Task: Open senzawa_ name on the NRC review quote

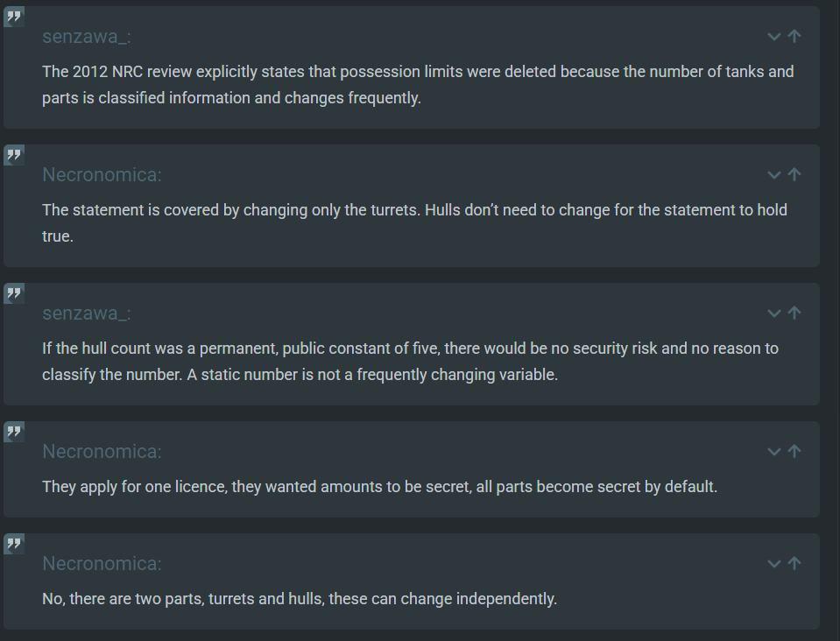Action: (87, 37)
